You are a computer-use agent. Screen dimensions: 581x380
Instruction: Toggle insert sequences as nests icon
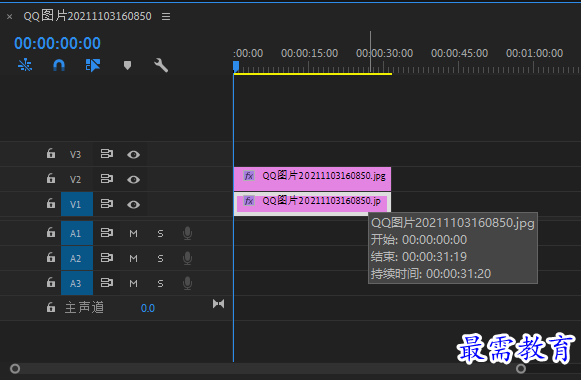point(25,65)
